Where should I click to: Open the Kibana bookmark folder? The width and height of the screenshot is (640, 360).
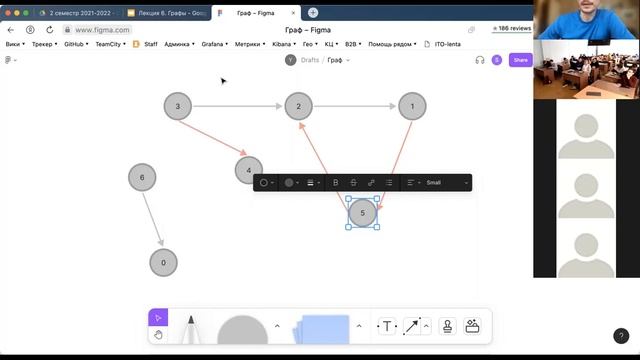pos(284,44)
